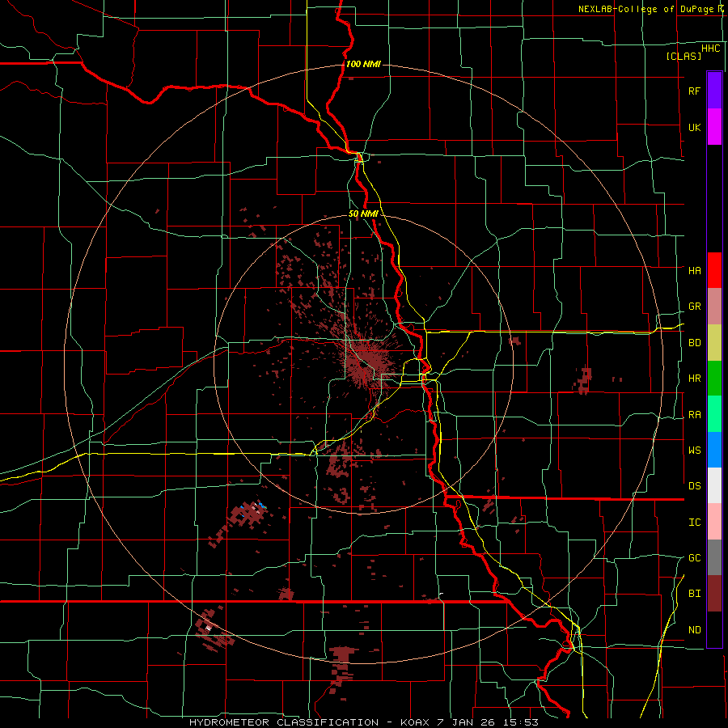Viewport: 728px width, 728px height.
Task: Click the IC legend label
Action: click(694, 522)
